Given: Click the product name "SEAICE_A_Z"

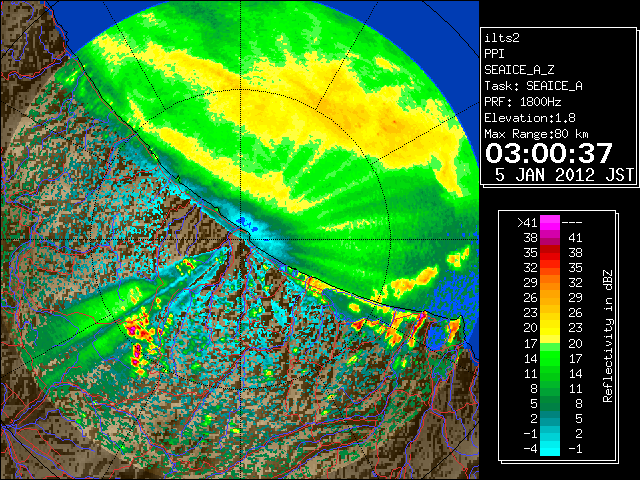Looking at the screenshot, I should (519, 70).
